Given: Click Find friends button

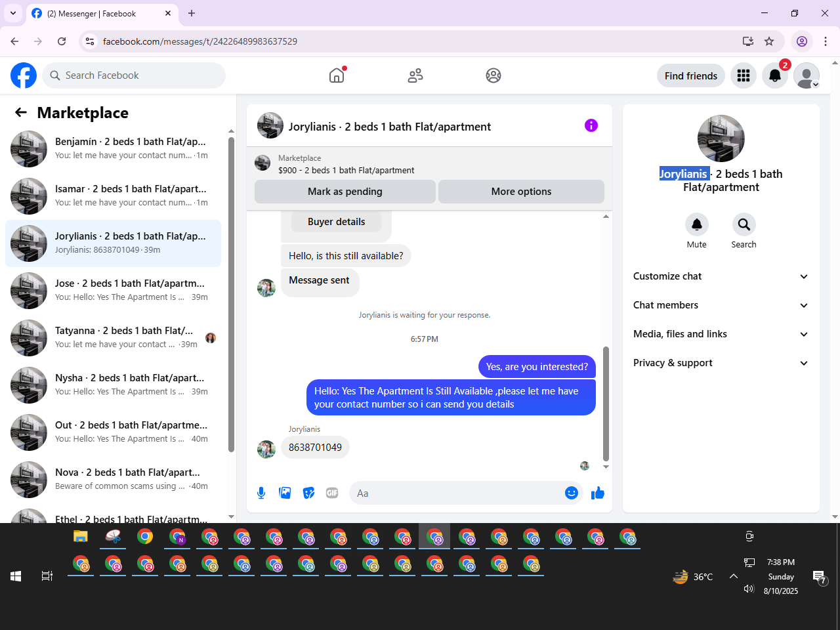Looking at the screenshot, I should pos(691,75).
